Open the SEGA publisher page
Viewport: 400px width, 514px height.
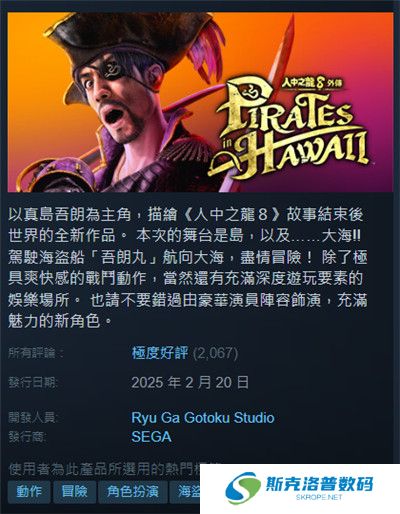point(151,437)
